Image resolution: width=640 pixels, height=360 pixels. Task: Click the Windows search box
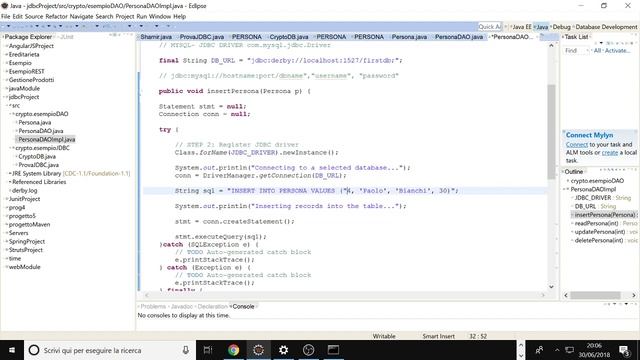coord(110,350)
